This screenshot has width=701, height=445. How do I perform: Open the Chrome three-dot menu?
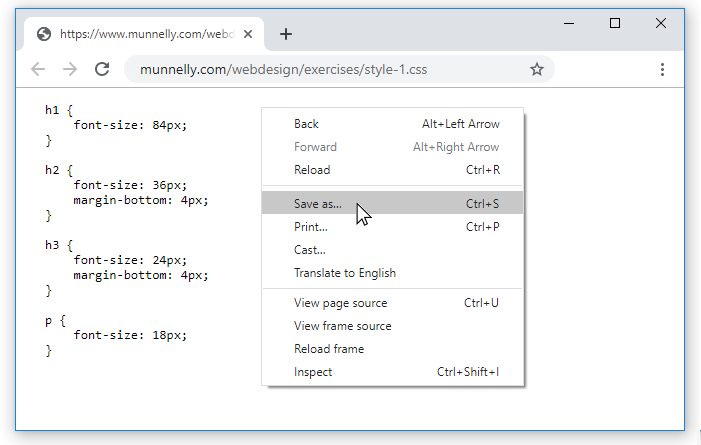tap(662, 69)
